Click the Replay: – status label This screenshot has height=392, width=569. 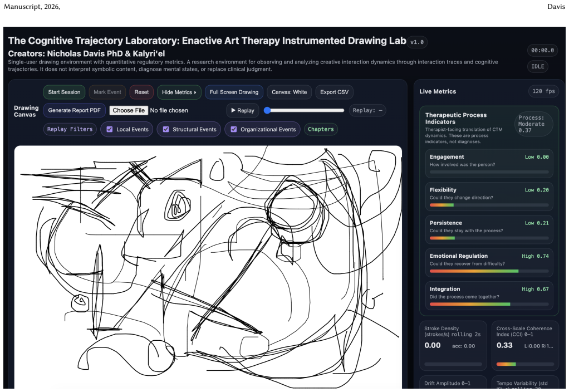[x=367, y=110]
